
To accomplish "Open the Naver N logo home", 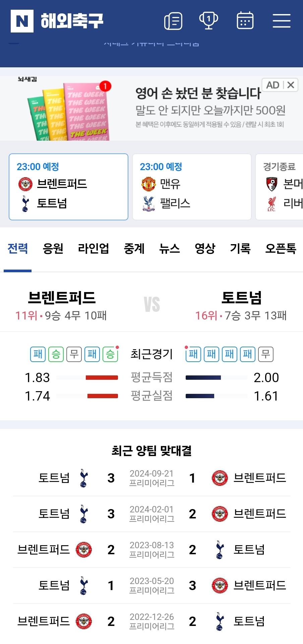I will [x=22, y=21].
